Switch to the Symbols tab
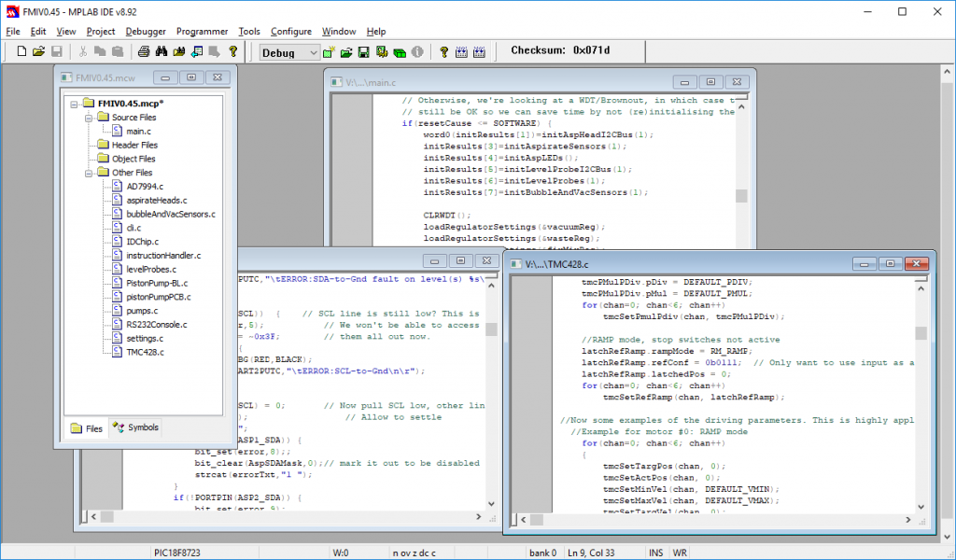Viewport: 956px width, 560px height. (x=135, y=427)
